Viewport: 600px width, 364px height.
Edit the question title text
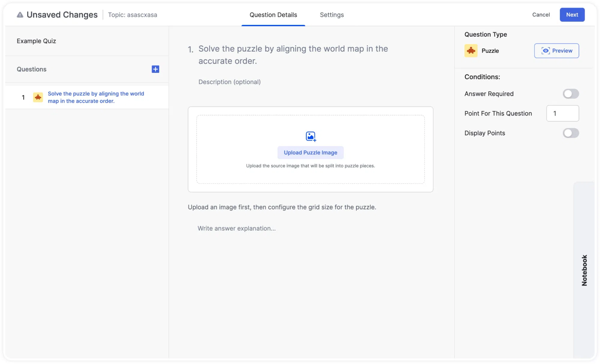coord(293,55)
